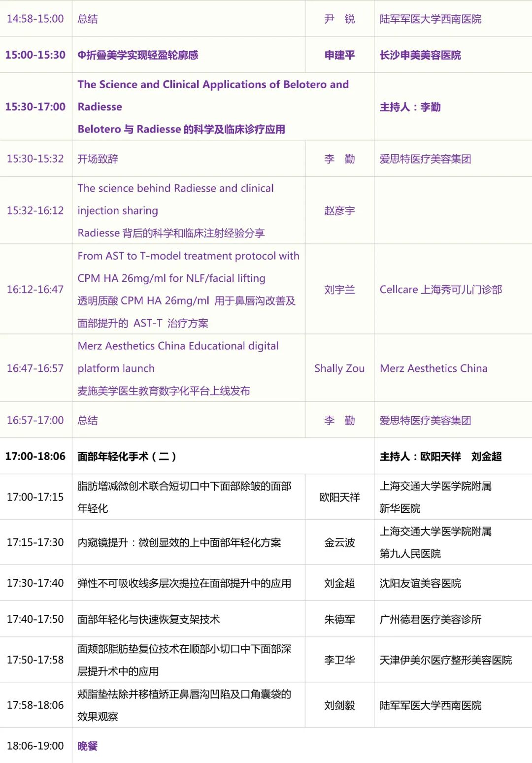Click the 晚餐 dinner entry
This screenshot has height=763, width=532.
88,745
